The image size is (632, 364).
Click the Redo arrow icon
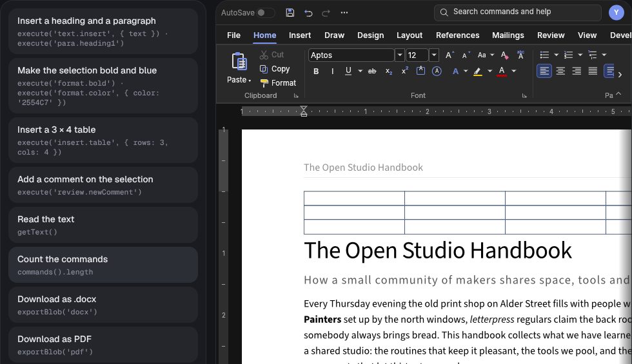[326, 13]
